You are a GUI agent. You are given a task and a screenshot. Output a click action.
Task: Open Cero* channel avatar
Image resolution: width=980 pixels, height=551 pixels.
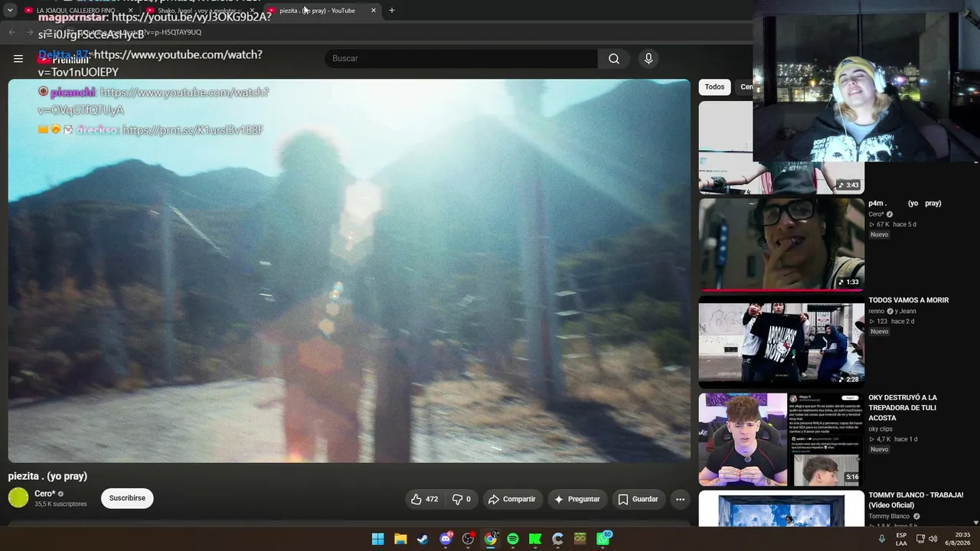(18, 498)
